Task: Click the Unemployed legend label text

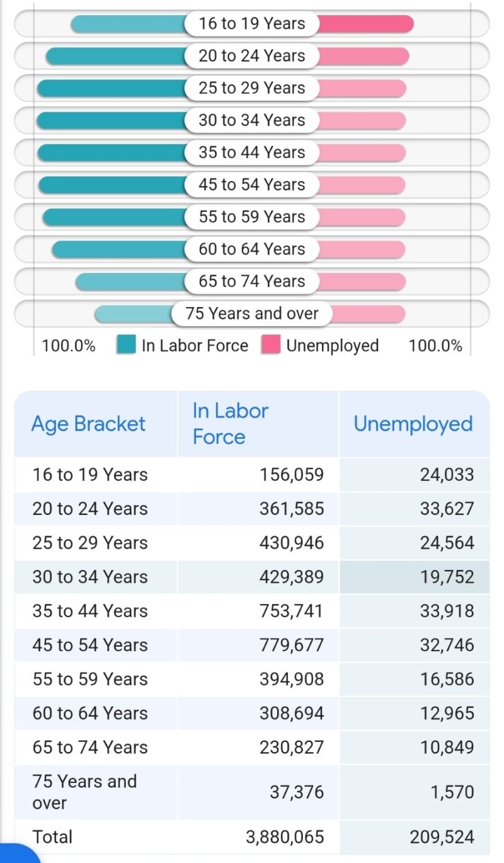Action: tap(332, 345)
